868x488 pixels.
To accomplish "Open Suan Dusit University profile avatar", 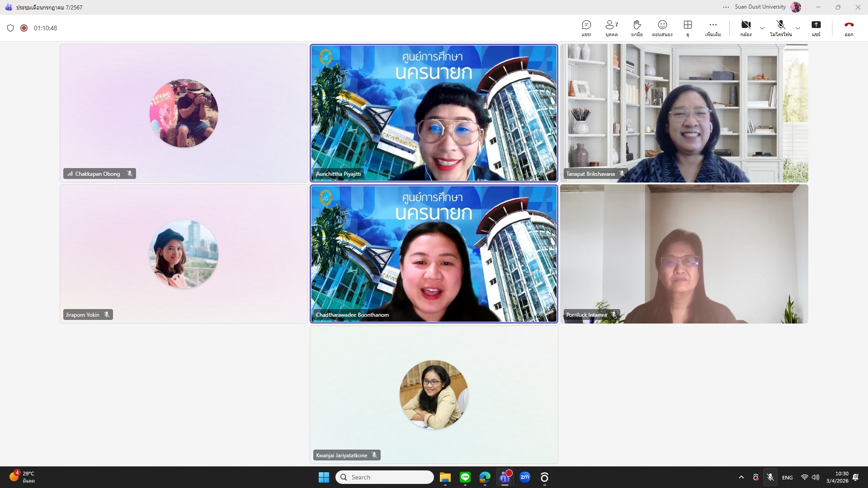I will click(796, 7).
